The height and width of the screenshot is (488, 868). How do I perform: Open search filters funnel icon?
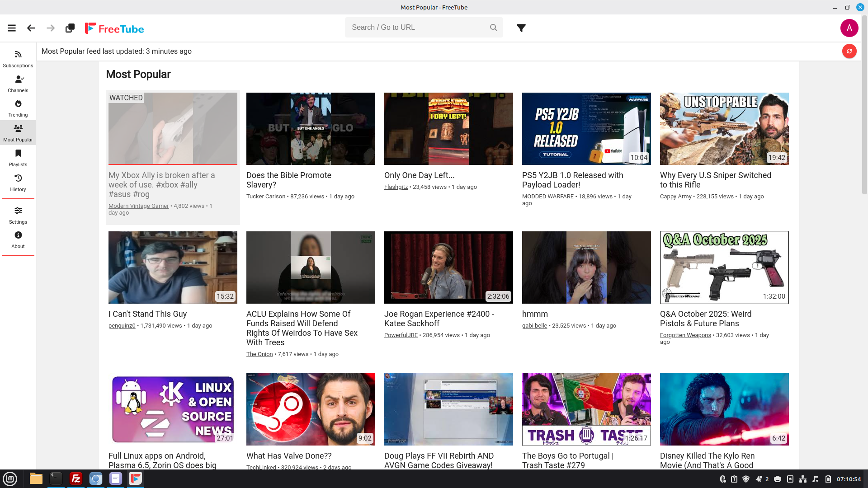[521, 28]
